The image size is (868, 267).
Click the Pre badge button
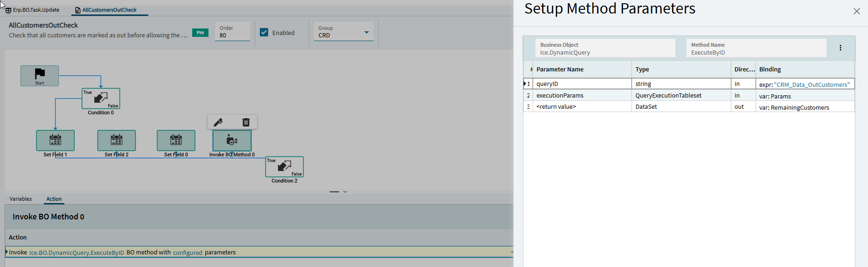pyautogui.click(x=200, y=33)
